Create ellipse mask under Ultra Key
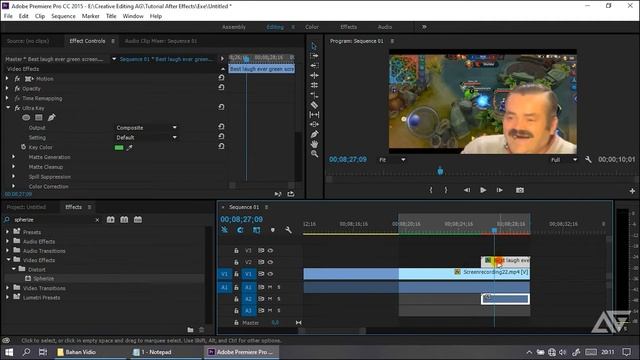Screen dimensions: 640x360 (26, 118)
